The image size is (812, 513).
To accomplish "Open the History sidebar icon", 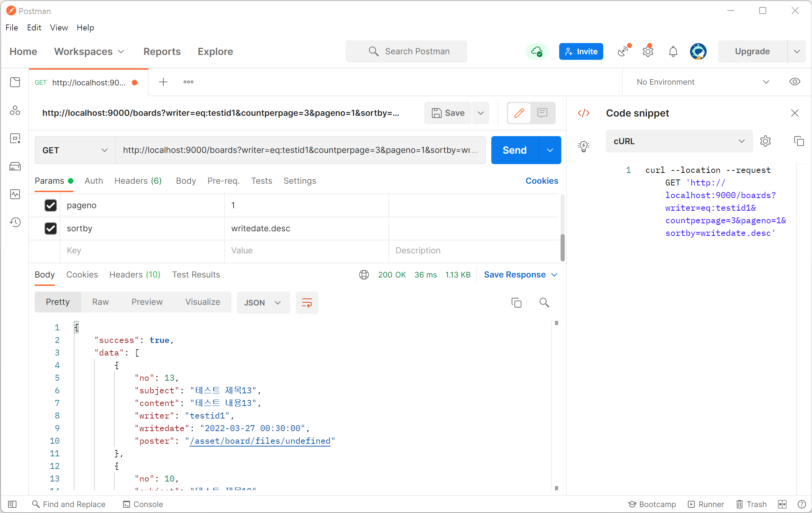I will pos(15,222).
